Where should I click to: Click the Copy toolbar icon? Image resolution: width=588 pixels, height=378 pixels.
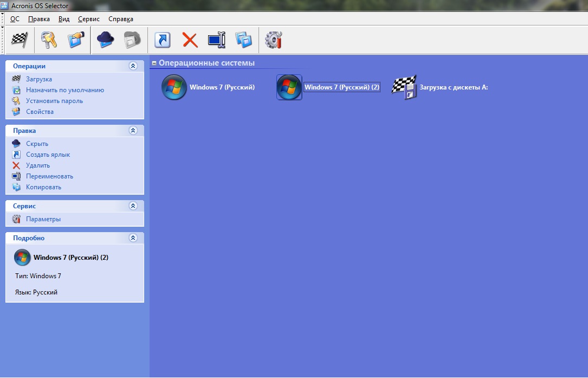[243, 40]
